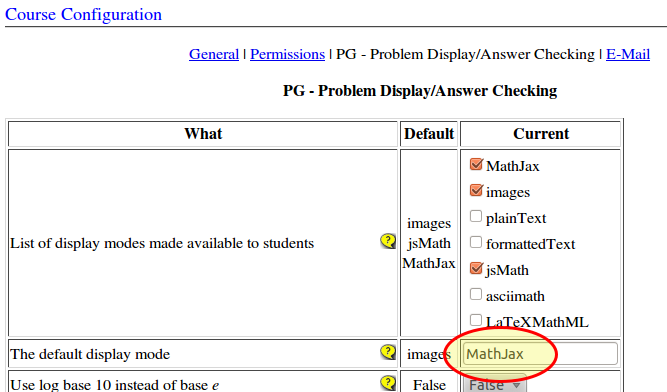Image resolution: width=667 pixels, height=392 pixels.
Task: Click the 'Current' column header
Action: tap(541, 134)
